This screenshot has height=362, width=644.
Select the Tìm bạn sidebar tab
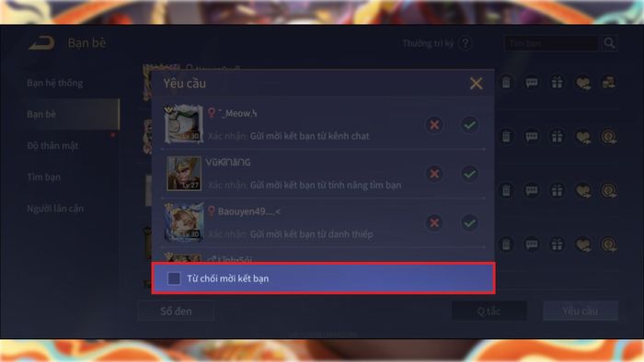point(43,177)
